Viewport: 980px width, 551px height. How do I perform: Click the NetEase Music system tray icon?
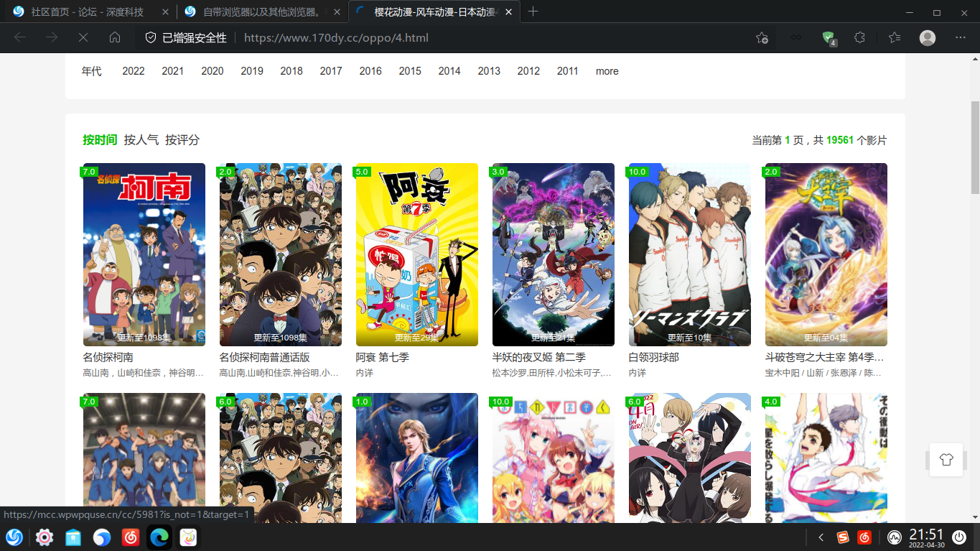(865, 537)
